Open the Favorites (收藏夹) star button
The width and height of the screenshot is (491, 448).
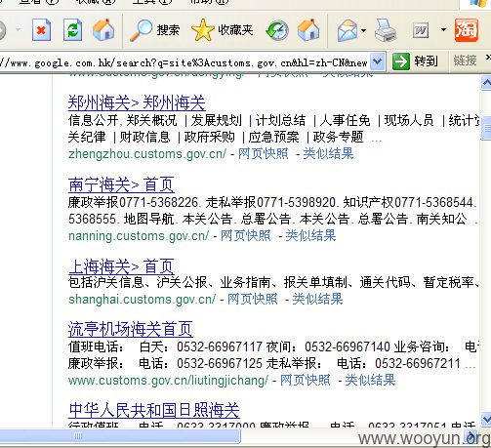click(223, 30)
